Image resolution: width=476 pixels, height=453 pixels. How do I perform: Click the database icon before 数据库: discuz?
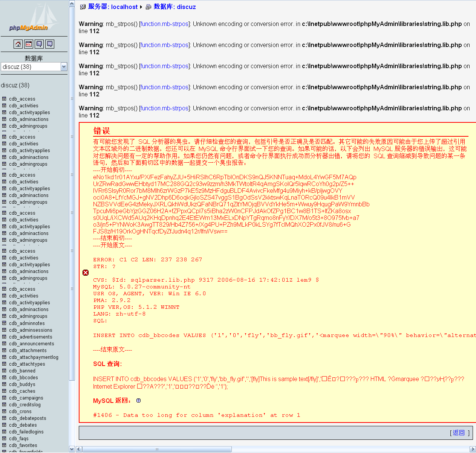[x=148, y=7]
